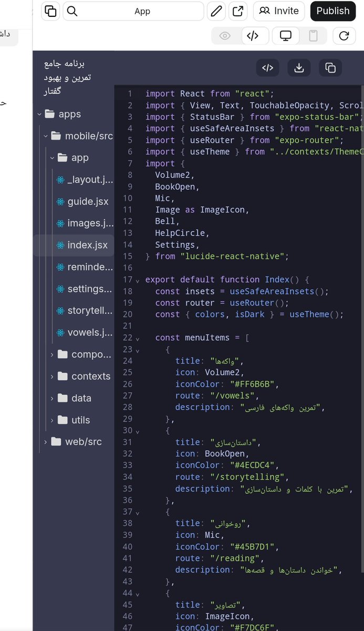Click the App search field
The image size is (364, 631).
(x=133, y=11)
